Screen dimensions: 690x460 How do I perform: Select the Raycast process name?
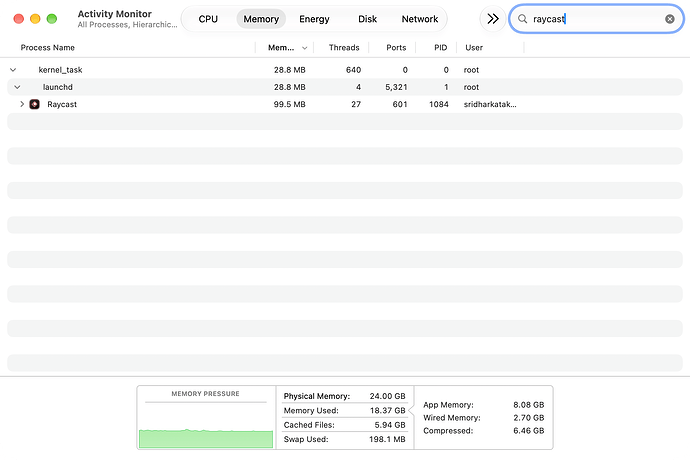62,104
